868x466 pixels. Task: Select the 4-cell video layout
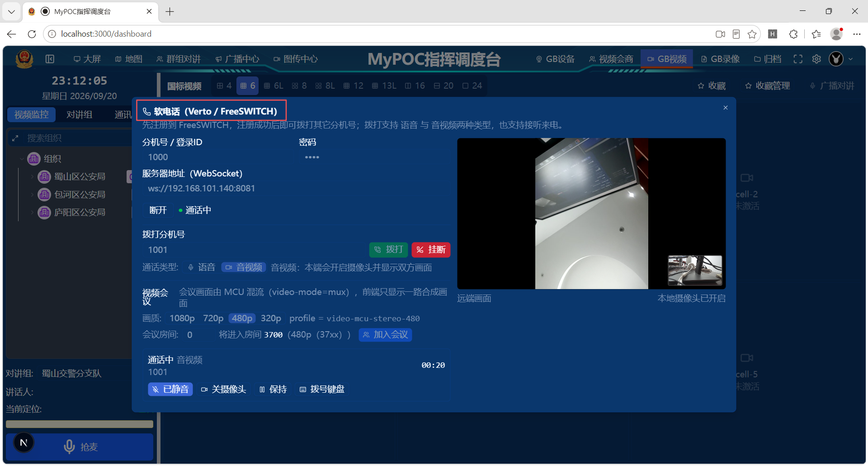[224, 86]
